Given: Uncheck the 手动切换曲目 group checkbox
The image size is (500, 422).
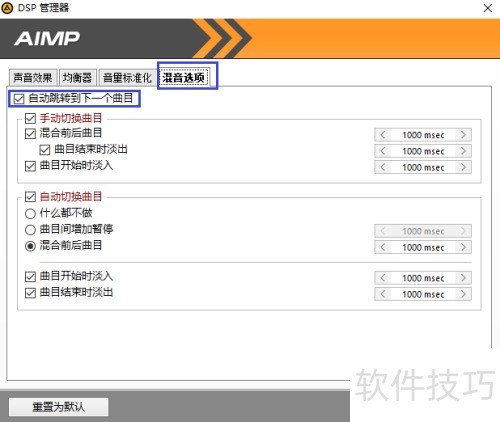Looking at the screenshot, I should [30, 118].
